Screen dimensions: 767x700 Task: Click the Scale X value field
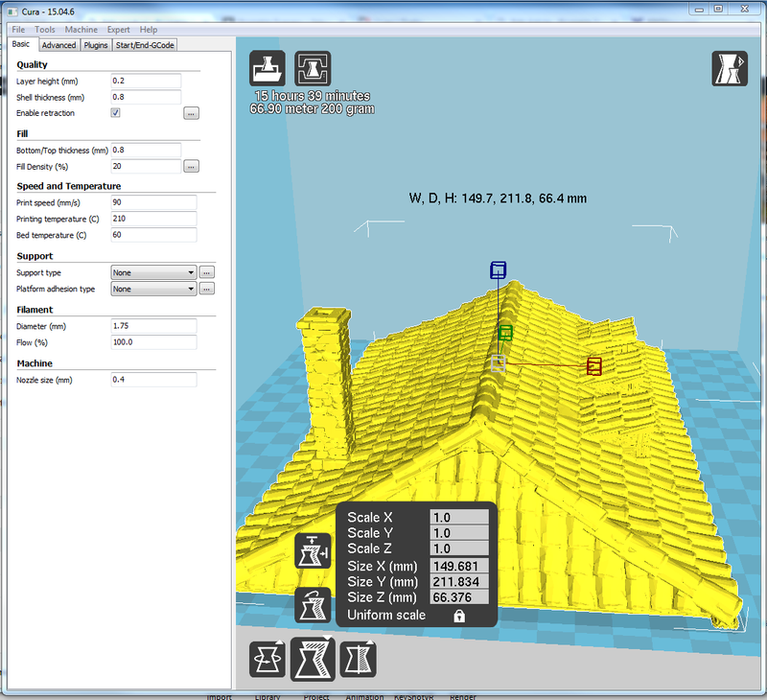pyautogui.click(x=459, y=517)
